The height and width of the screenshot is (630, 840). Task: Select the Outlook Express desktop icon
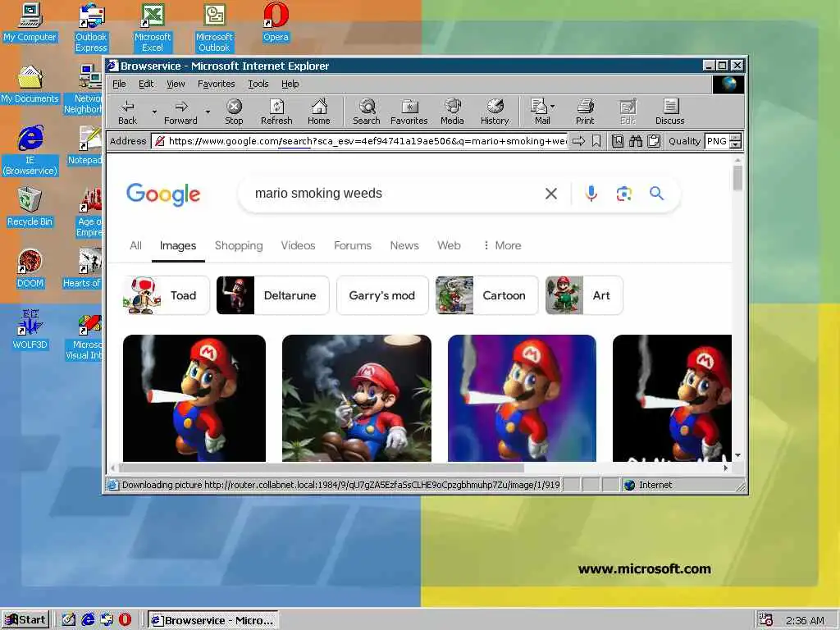point(91,27)
